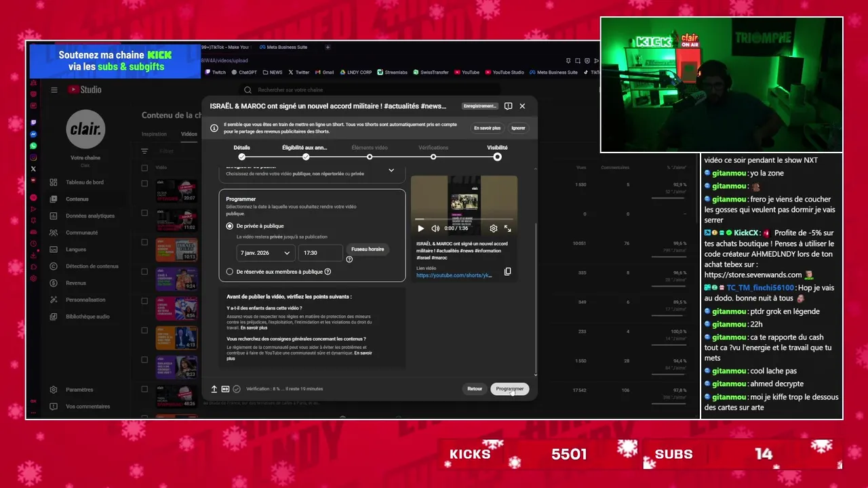Click the Programmer button
This screenshot has width=868, height=488.
click(509, 389)
